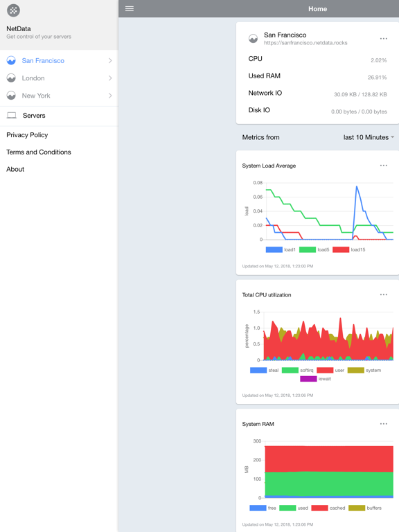Screen dimensions: 399x532
Task: Open the last 10 Minutes dropdown
Action: [369, 137]
